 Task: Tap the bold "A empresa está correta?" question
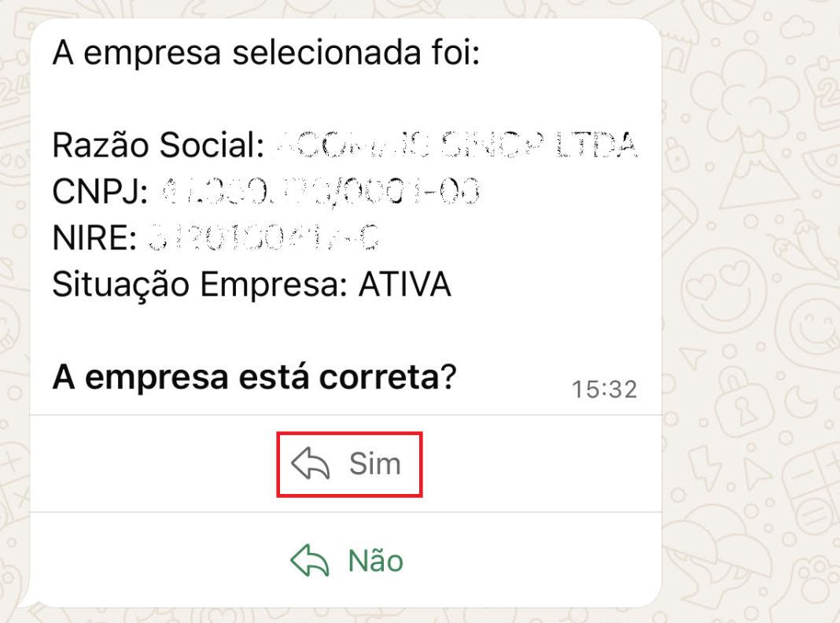pos(253,378)
